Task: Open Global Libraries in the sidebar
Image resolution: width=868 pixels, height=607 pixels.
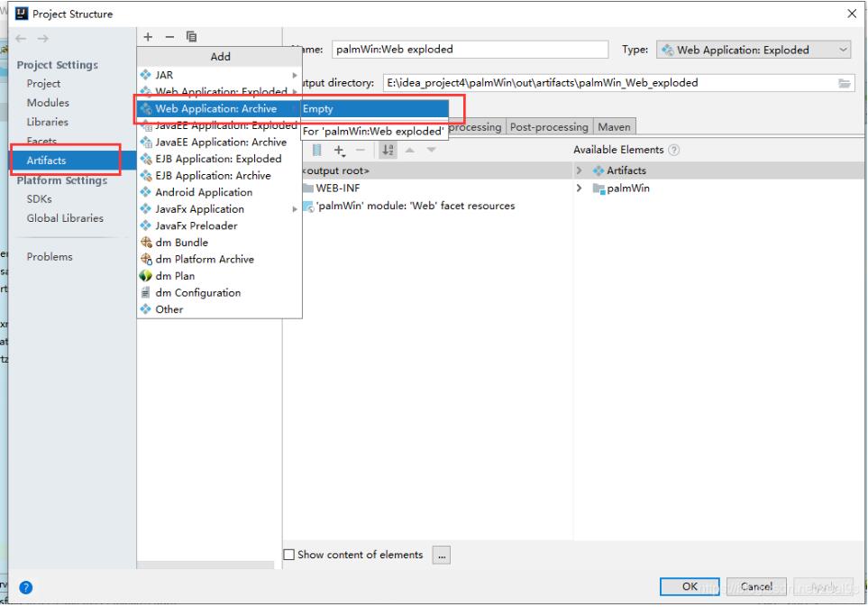Action: pos(65,219)
